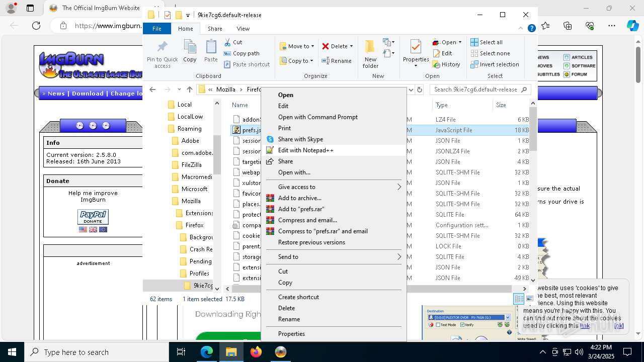This screenshot has width=644, height=362.
Task: Open Task View on taskbar
Action: pos(182,352)
